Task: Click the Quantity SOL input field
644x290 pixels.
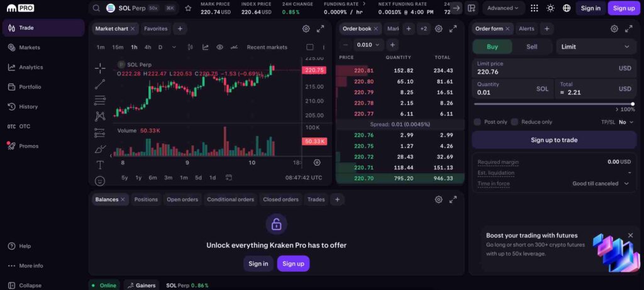Action: 513,89
